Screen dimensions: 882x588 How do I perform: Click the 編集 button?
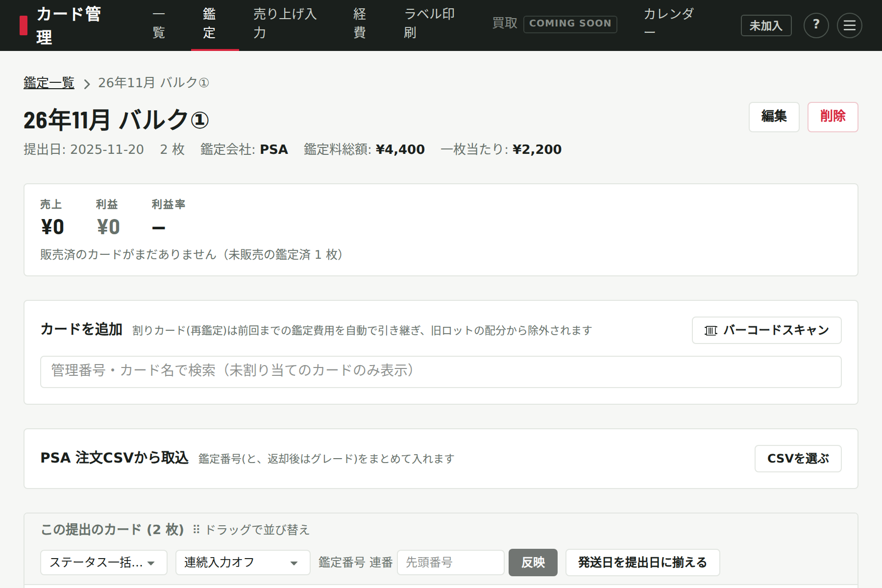(x=774, y=117)
